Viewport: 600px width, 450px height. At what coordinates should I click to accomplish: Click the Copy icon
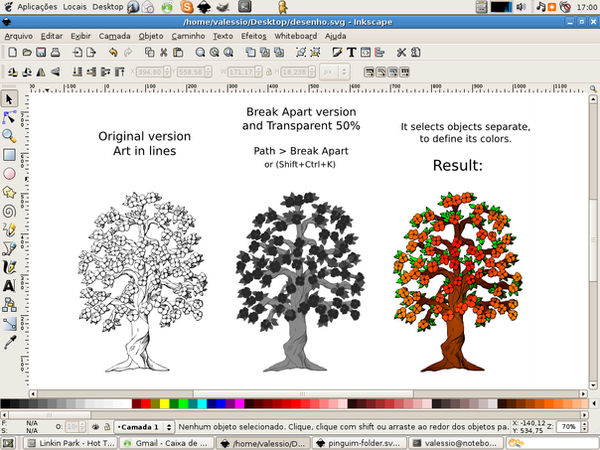[x=149, y=52]
